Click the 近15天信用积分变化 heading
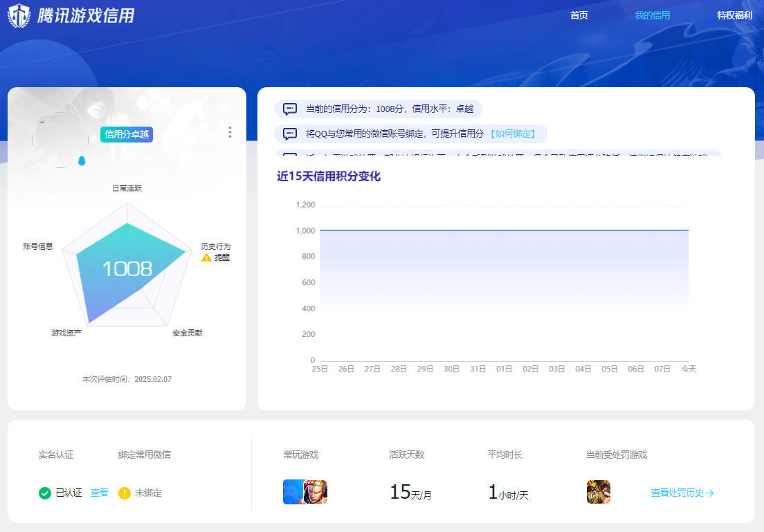The height and width of the screenshot is (532, 764). [329, 176]
